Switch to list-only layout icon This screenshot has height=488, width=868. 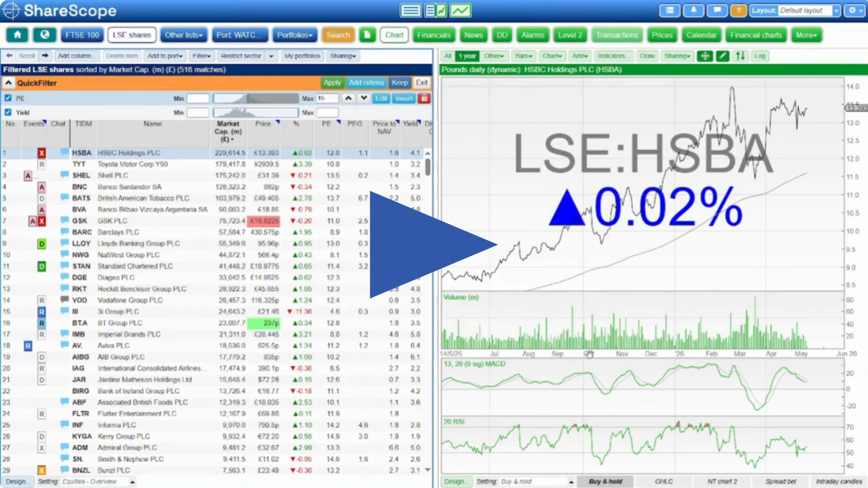410,10
